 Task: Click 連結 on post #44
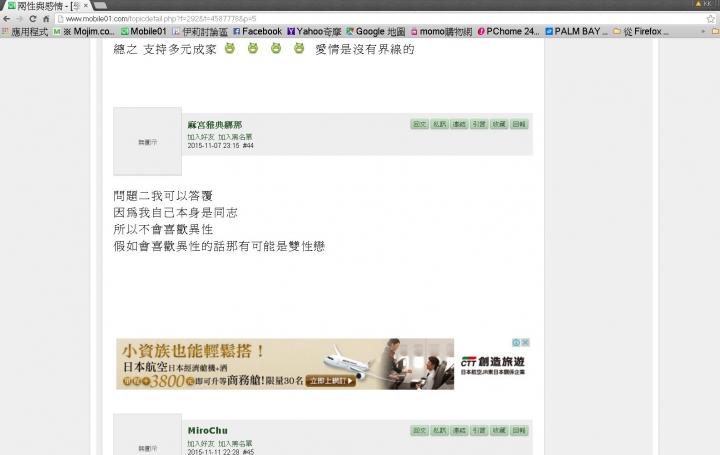click(x=459, y=124)
